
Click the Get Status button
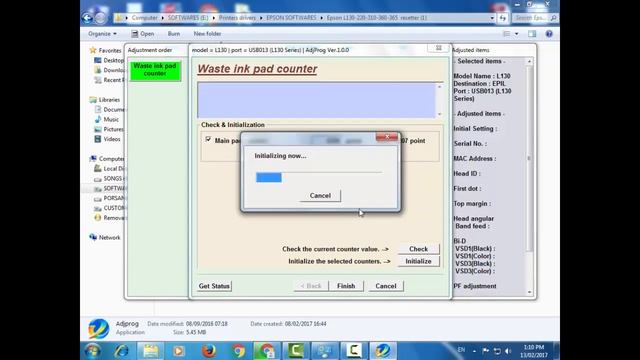214,286
